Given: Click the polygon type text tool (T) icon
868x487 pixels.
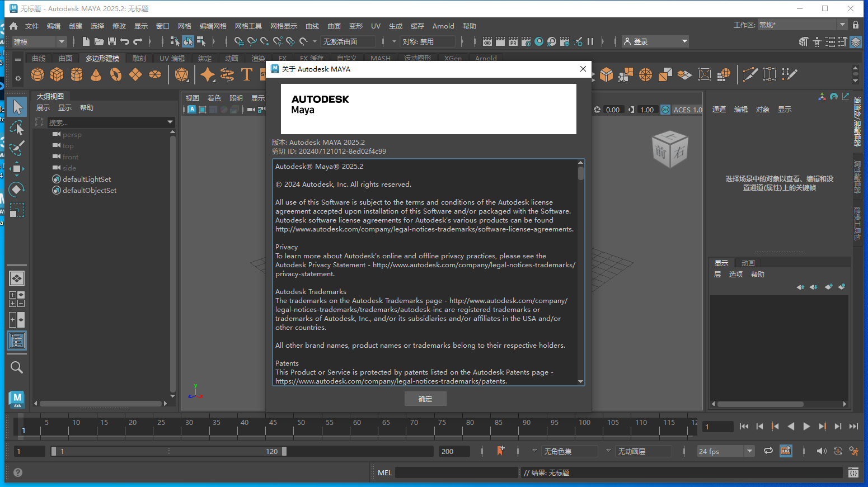Looking at the screenshot, I should 246,74.
